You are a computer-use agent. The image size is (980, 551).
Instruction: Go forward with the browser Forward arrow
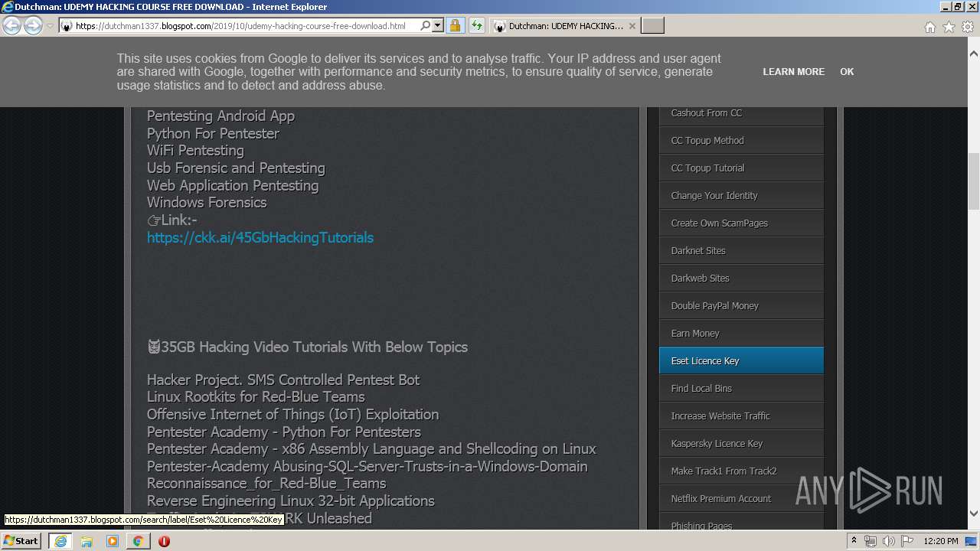click(x=33, y=26)
